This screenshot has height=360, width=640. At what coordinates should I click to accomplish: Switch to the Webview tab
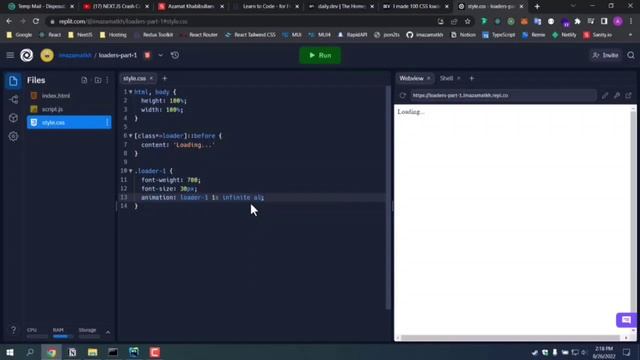411,78
